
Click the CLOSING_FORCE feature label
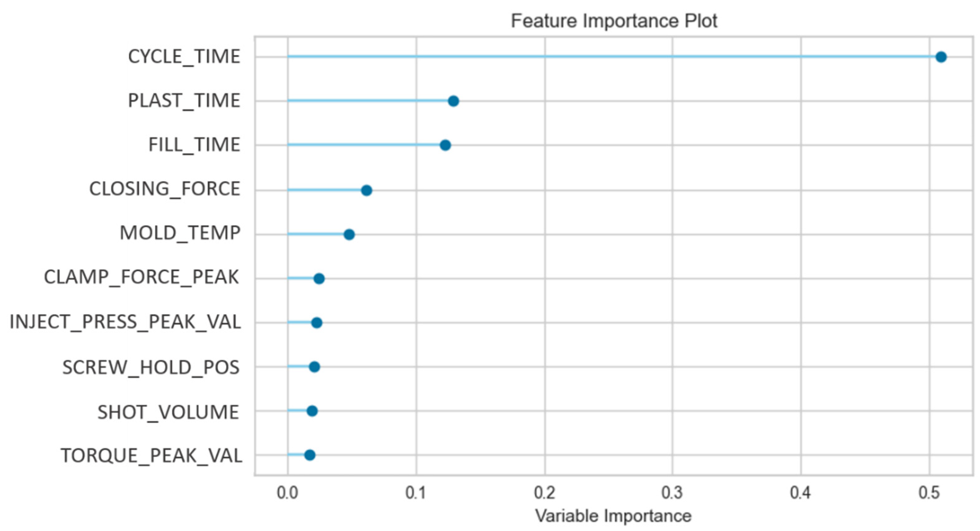(165, 189)
